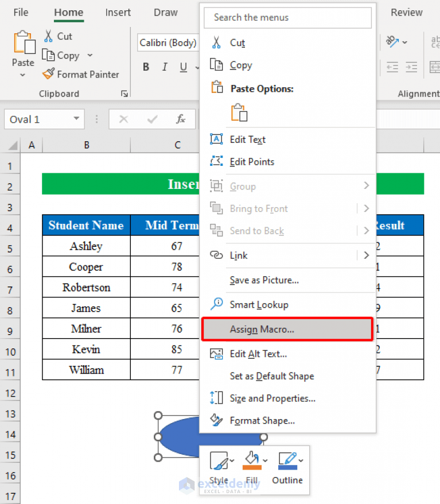This screenshot has height=504, width=440.
Task: Select the Home tab
Action: coord(69,12)
